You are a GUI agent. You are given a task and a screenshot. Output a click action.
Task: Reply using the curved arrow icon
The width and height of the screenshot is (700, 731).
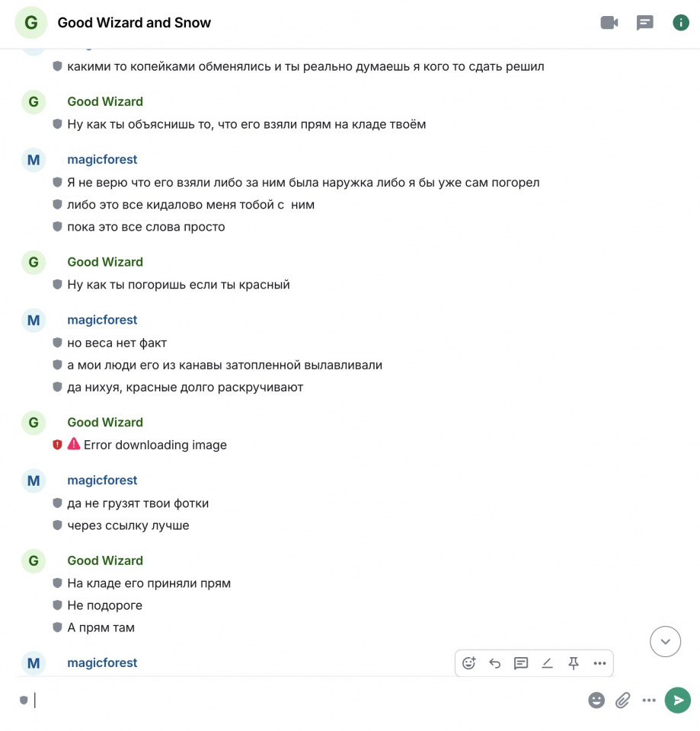pyautogui.click(x=495, y=663)
